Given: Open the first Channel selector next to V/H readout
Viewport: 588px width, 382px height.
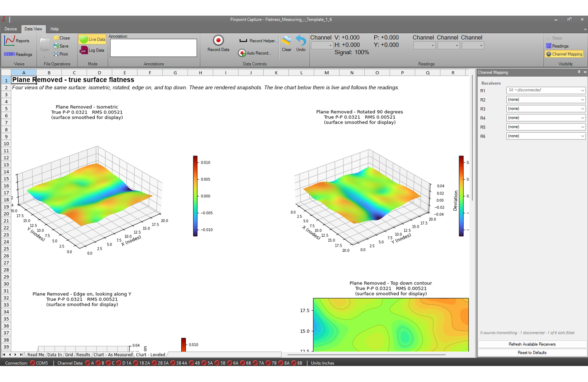Looking at the screenshot, I should click(322, 45).
